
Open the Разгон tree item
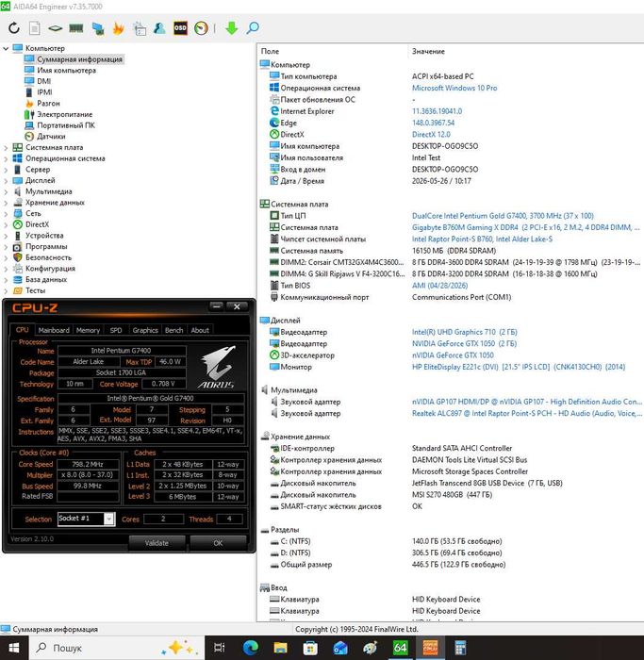(x=48, y=103)
